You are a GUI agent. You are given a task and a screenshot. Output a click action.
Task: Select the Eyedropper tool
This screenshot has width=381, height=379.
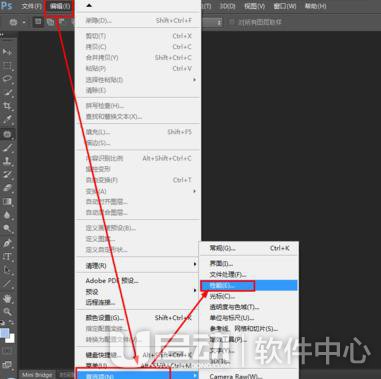click(7, 120)
